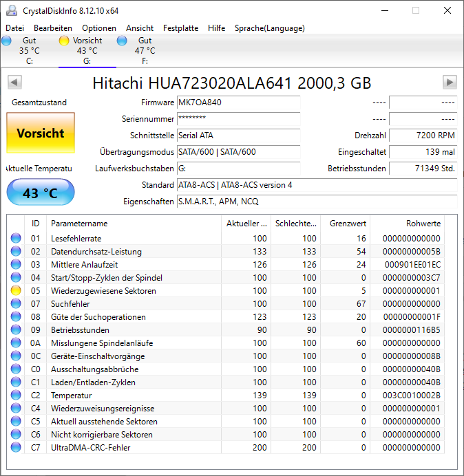Click the yellow Vorsicht health status button
Viewport: 464px width, 476px height.
[41, 133]
